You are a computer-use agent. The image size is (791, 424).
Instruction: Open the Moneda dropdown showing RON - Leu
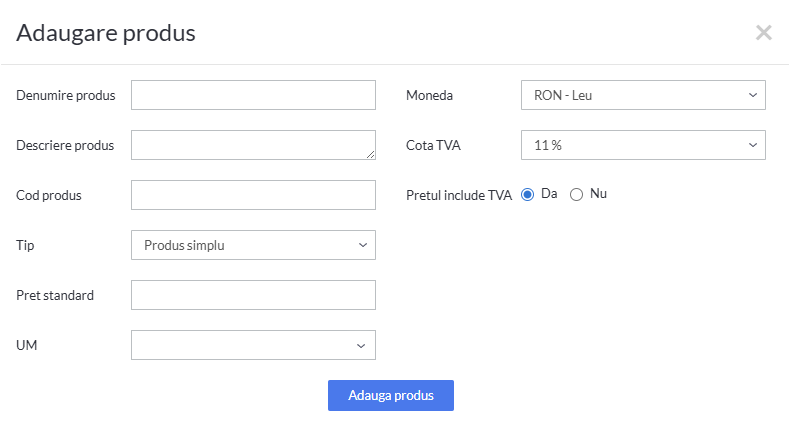point(643,95)
